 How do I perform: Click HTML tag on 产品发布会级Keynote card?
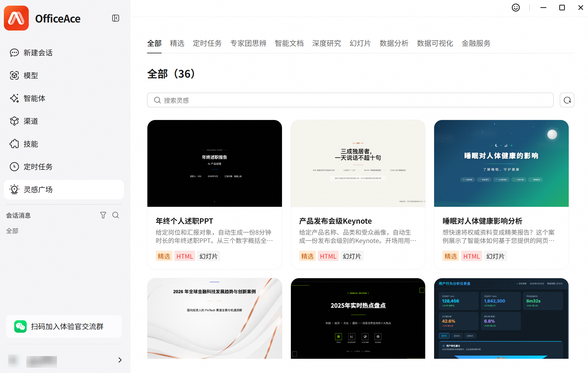pyautogui.click(x=328, y=256)
